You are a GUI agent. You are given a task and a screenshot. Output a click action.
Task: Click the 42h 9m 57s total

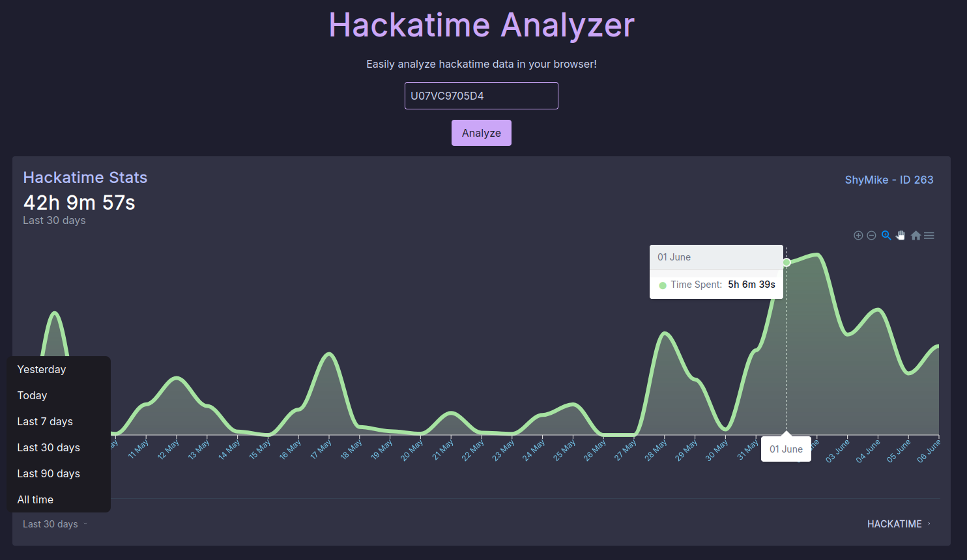79,203
